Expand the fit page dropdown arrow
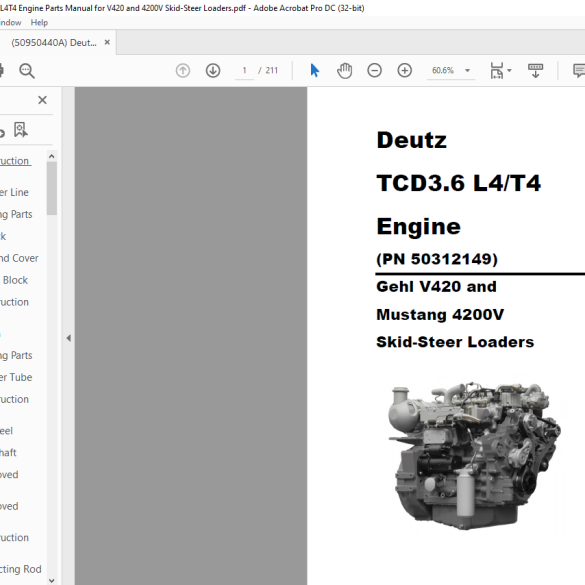This screenshot has height=585, width=585. 510,71
